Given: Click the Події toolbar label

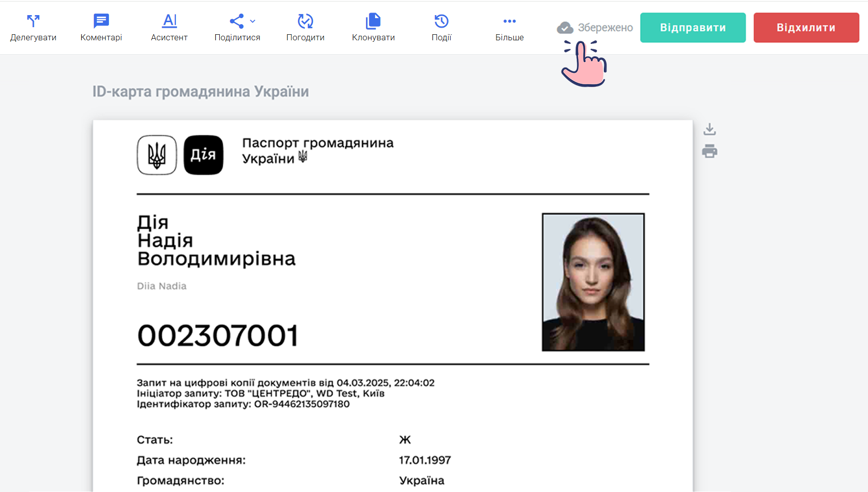Looking at the screenshot, I should (442, 38).
